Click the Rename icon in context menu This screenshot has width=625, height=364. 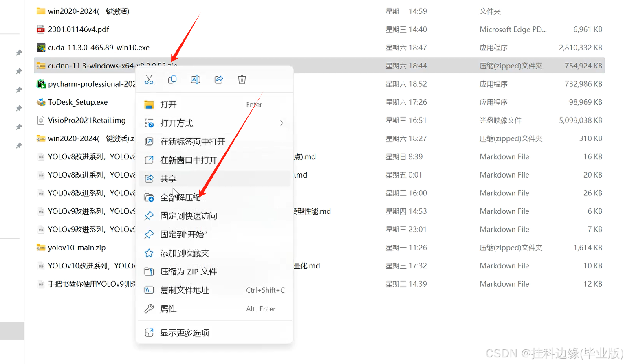point(196,80)
